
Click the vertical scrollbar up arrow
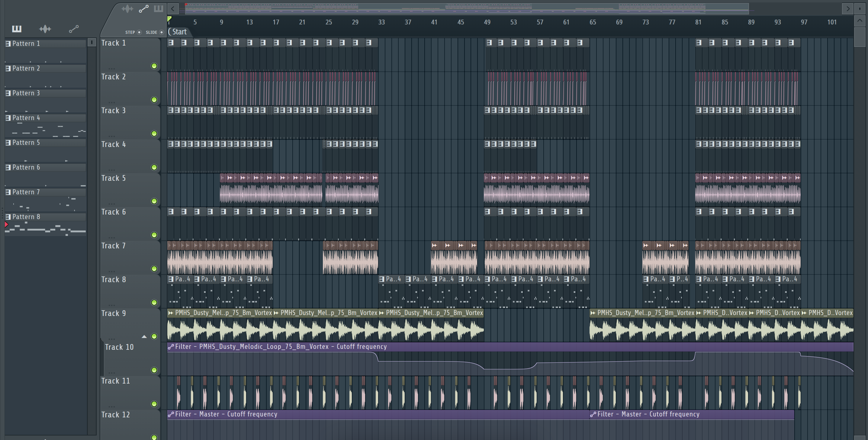[x=860, y=21]
